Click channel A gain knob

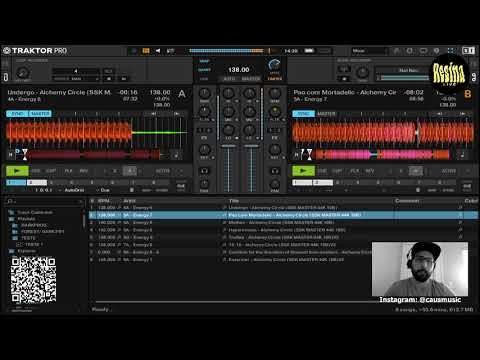(x=204, y=94)
